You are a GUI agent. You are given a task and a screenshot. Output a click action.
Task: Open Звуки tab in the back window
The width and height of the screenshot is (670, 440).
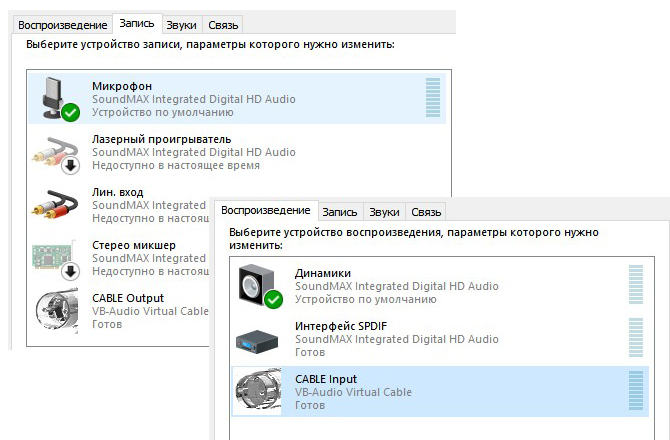tap(182, 25)
